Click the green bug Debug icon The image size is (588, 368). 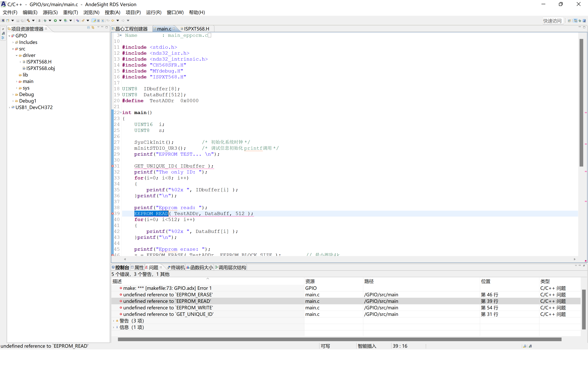(45, 21)
